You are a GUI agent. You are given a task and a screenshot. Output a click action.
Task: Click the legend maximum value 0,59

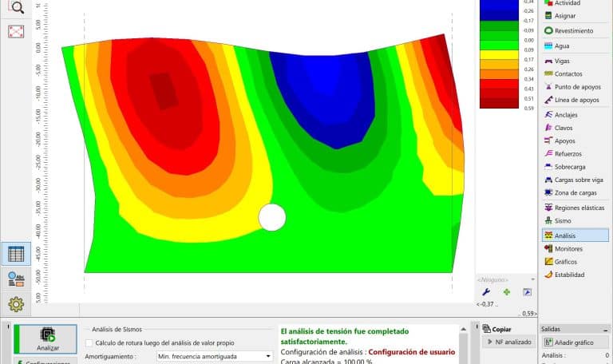529,313
